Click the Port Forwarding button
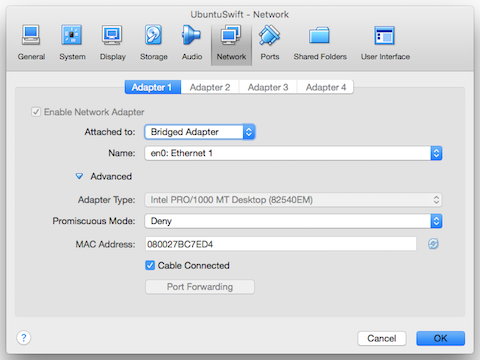 200,287
